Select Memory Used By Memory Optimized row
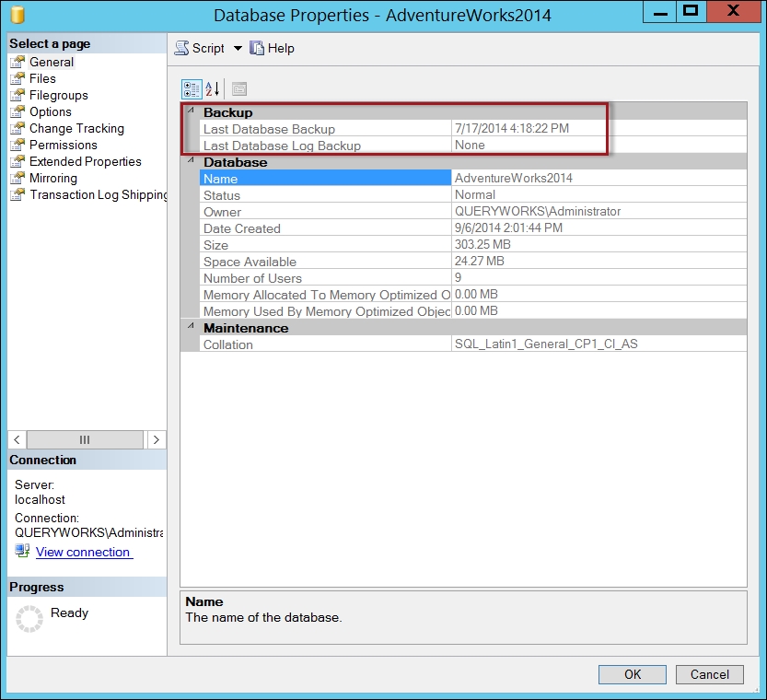Image resolution: width=767 pixels, height=700 pixels. (x=473, y=311)
